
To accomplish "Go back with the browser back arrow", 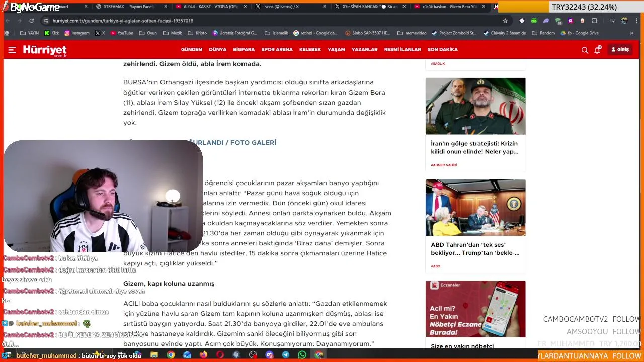I will click(8, 21).
